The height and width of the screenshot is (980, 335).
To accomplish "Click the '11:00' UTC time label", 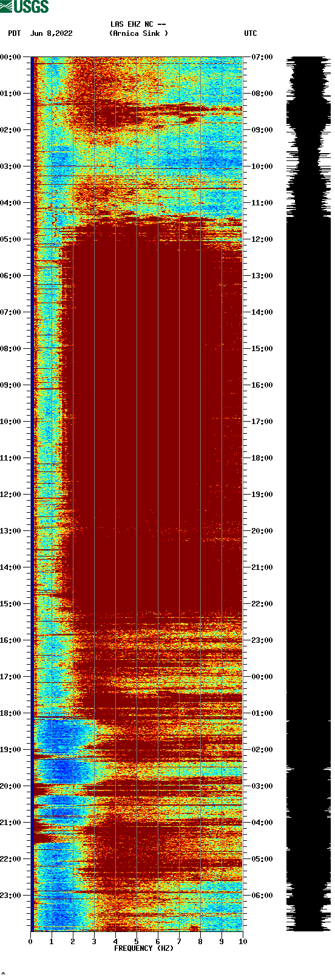I will [x=262, y=203].
